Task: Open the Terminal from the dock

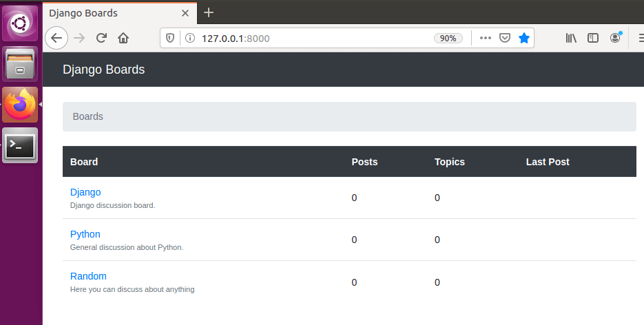Action: click(x=20, y=145)
